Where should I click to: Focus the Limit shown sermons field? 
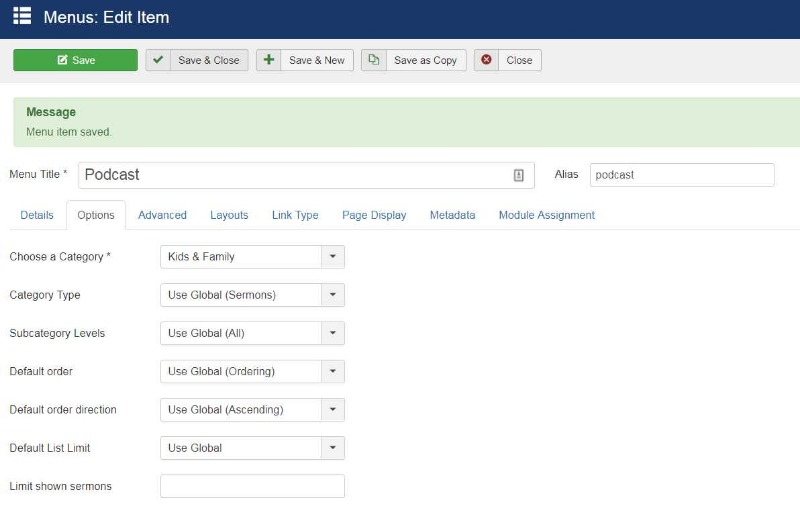click(x=253, y=486)
